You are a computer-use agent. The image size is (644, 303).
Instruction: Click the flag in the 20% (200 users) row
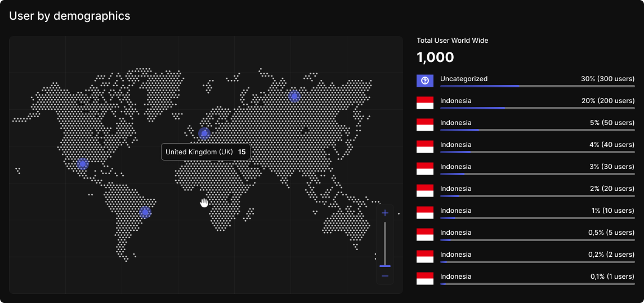(425, 103)
